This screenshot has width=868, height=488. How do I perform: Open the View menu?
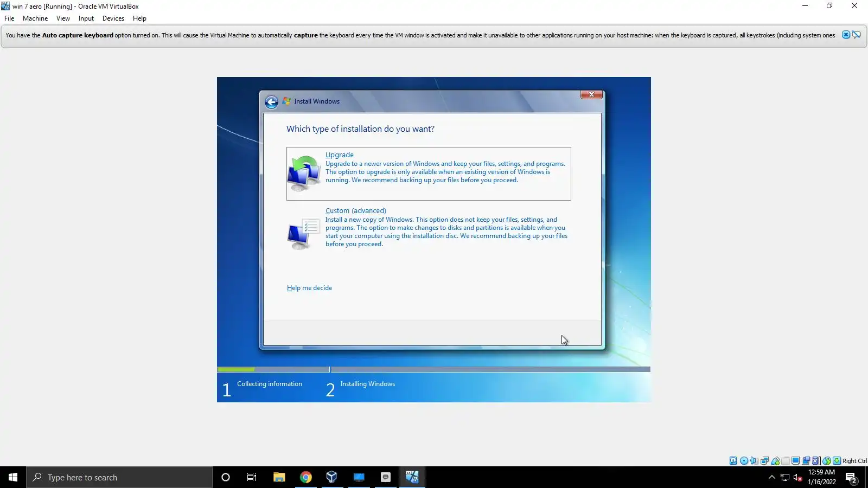tap(63, 18)
